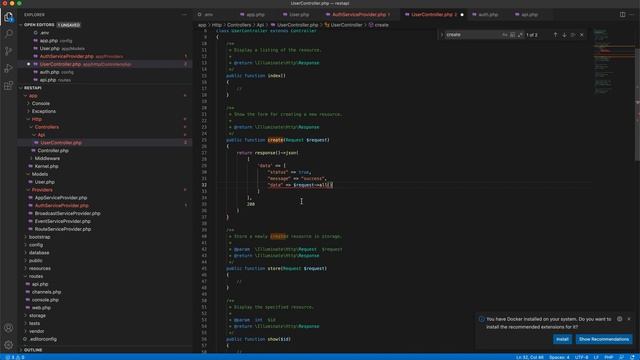
Task: Open web.php in routes folder
Action: [41, 307]
